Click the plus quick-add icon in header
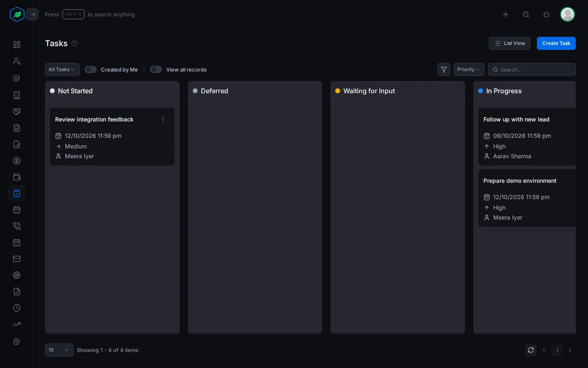Screen dimensions: 588x368 tap(506, 15)
